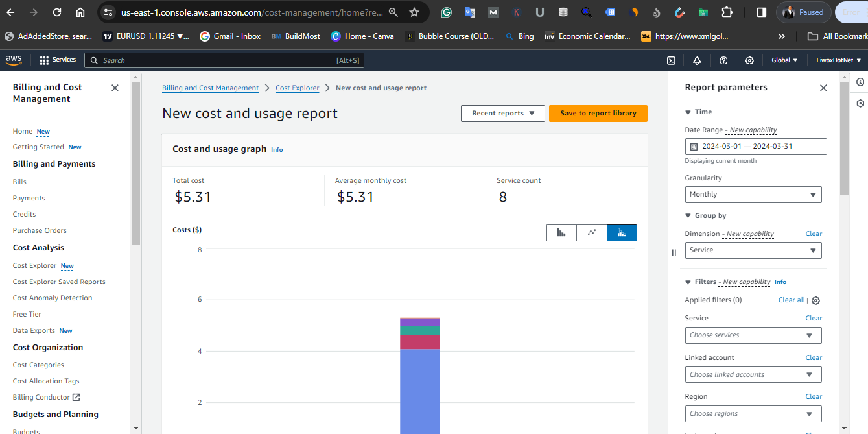The height and width of the screenshot is (434, 868).
Task: Click Clear all filters link
Action: (x=792, y=300)
